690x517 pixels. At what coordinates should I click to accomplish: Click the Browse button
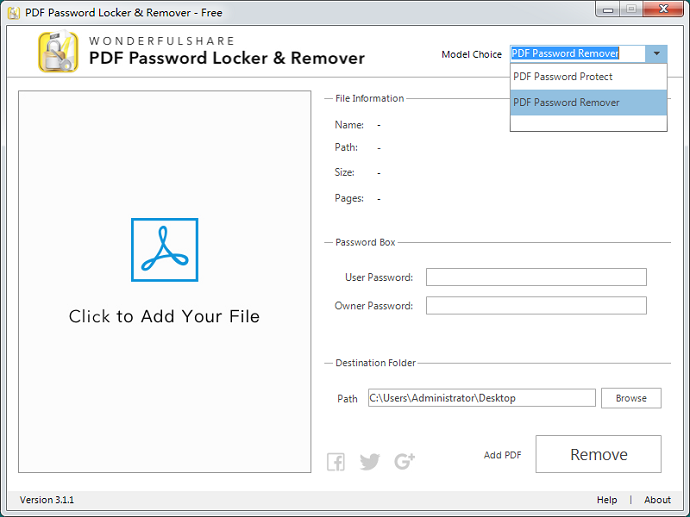[x=631, y=398]
